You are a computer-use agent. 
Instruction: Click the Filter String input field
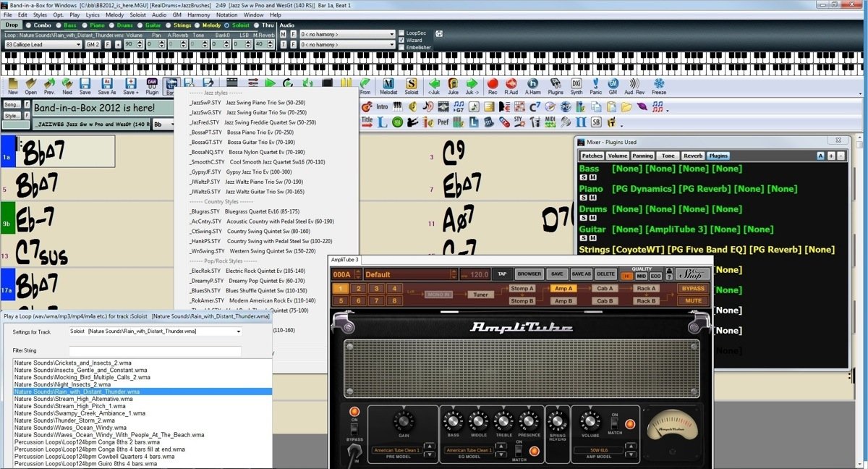[155, 351]
